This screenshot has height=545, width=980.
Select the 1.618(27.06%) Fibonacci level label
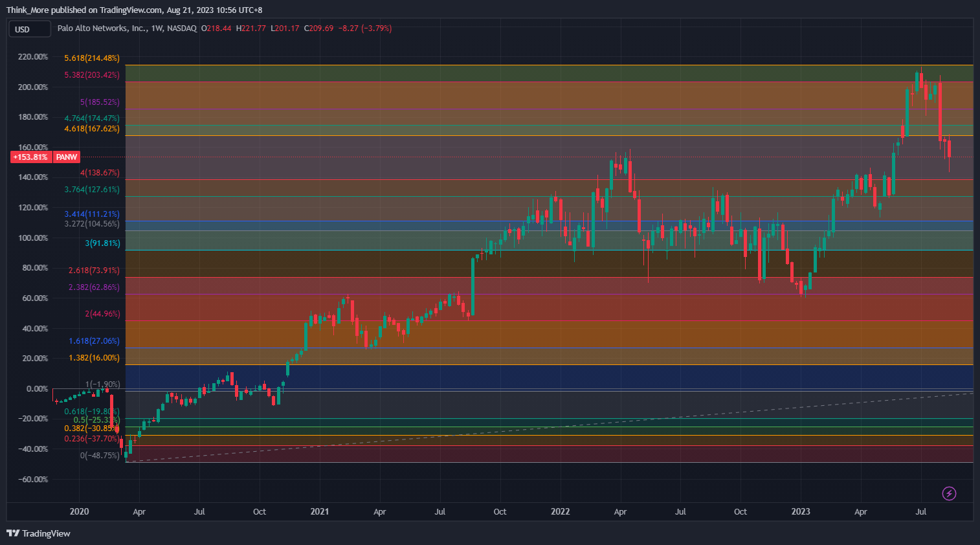(x=94, y=341)
